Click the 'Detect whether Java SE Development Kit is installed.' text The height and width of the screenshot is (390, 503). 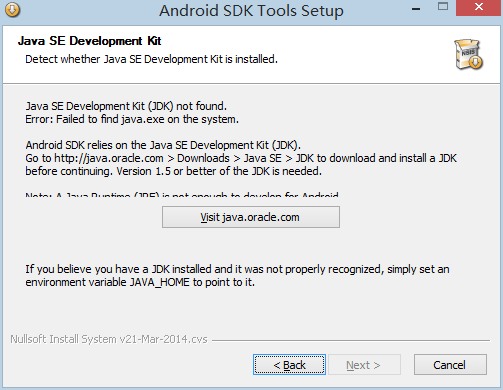tap(151, 59)
